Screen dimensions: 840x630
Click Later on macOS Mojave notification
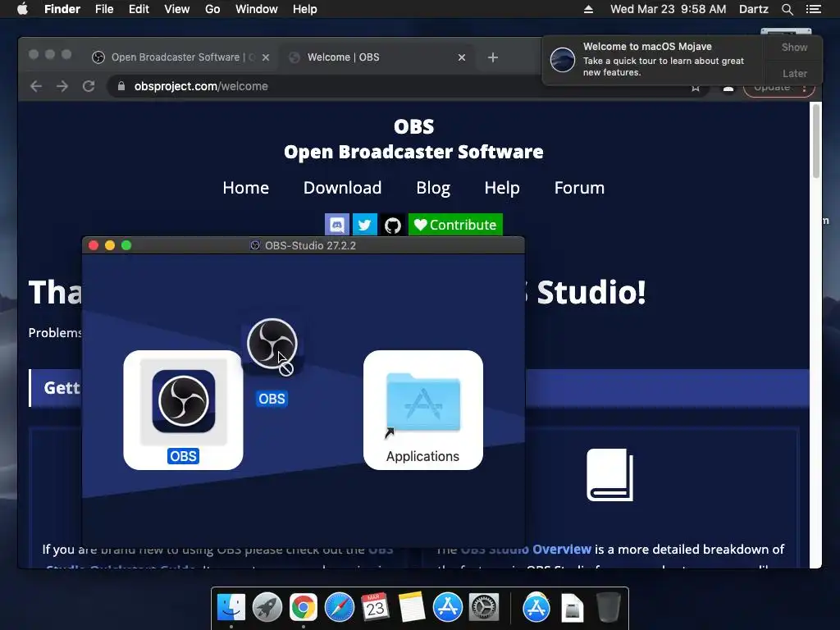[794, 73]
